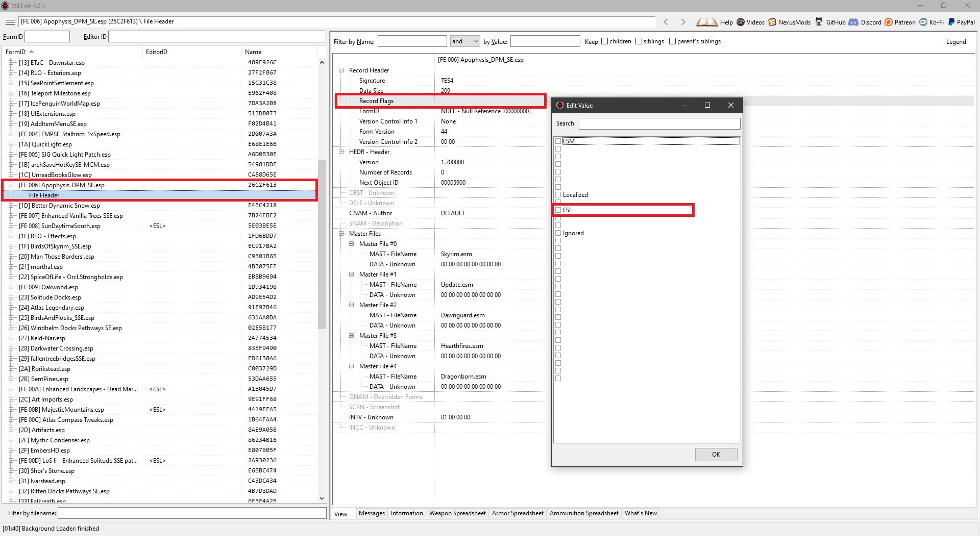Open Patreon toolbar icon
Image resolution: width=980 pixels, height=551 pixels.
889,22
